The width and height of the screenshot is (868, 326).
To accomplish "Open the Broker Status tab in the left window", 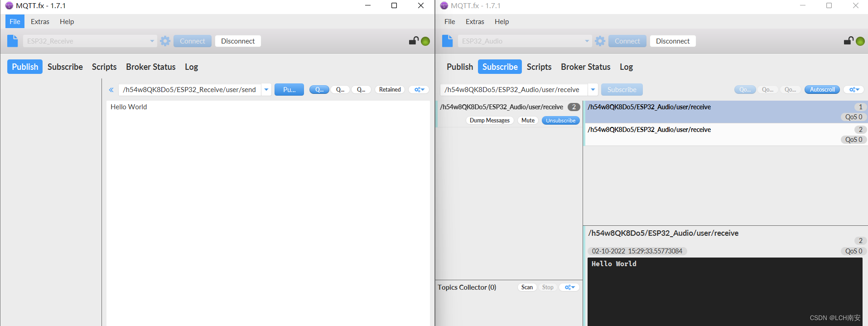I will [x=151, y=67].
